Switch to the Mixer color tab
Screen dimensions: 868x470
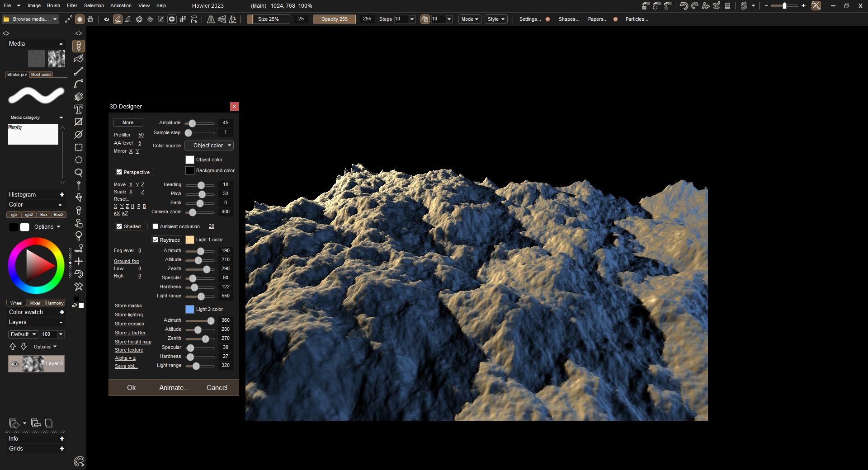[x=35, y=303]
